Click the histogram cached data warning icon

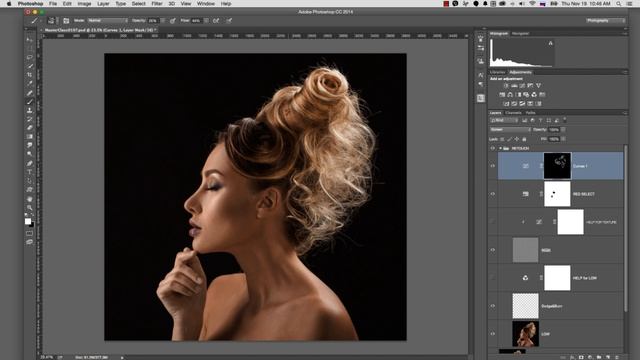[550, 43]
